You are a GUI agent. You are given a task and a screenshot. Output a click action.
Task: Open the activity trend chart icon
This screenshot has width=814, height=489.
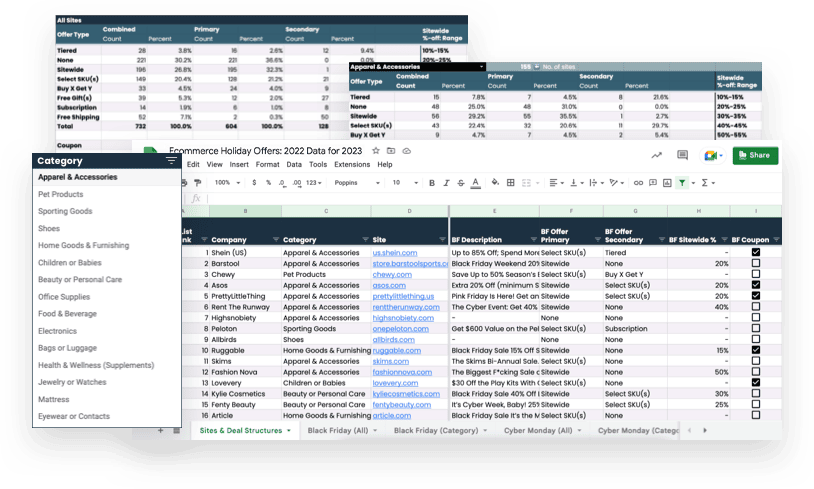656,155
